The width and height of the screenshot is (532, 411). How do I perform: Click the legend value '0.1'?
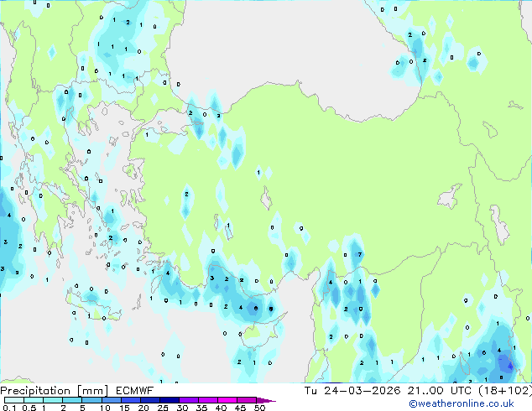[x=9, y=408]
